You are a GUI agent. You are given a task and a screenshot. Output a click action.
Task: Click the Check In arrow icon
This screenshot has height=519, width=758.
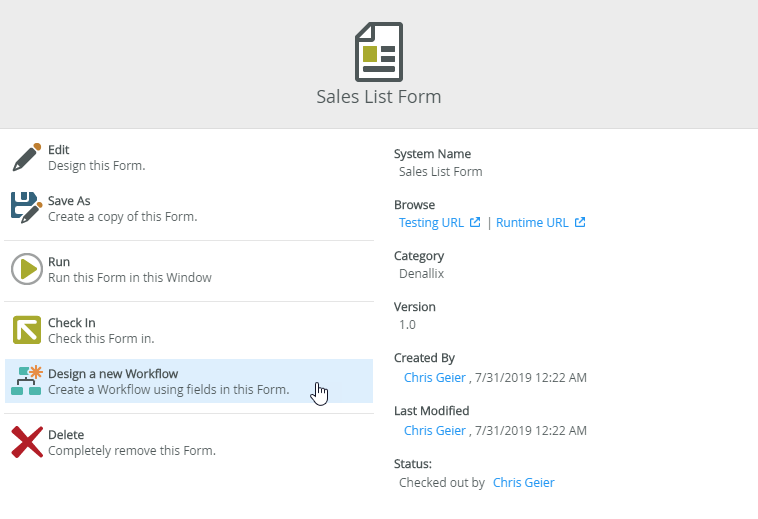[x=27, y=330]
